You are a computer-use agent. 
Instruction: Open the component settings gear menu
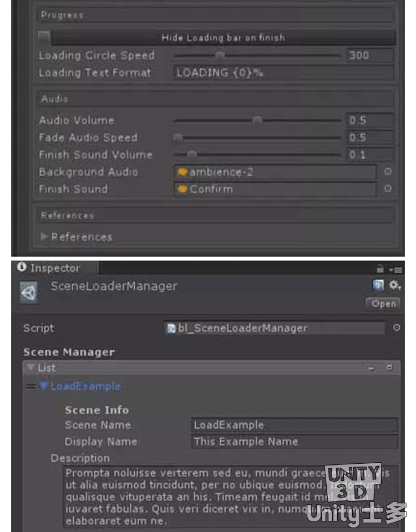tap(394, 285)
